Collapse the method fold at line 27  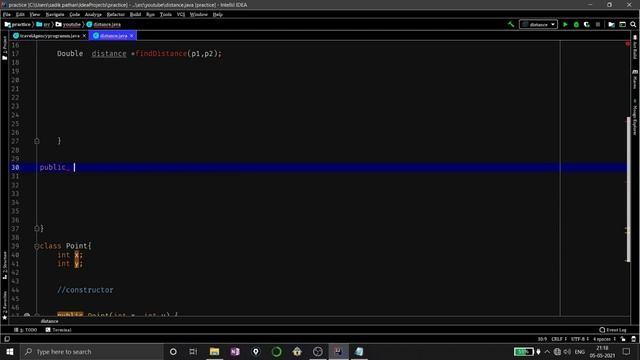37,141
